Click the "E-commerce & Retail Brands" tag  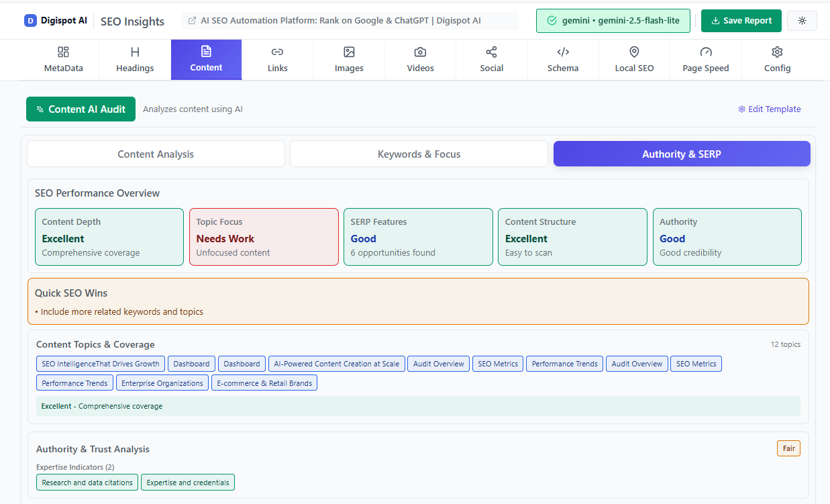click(x=264, y=383)
